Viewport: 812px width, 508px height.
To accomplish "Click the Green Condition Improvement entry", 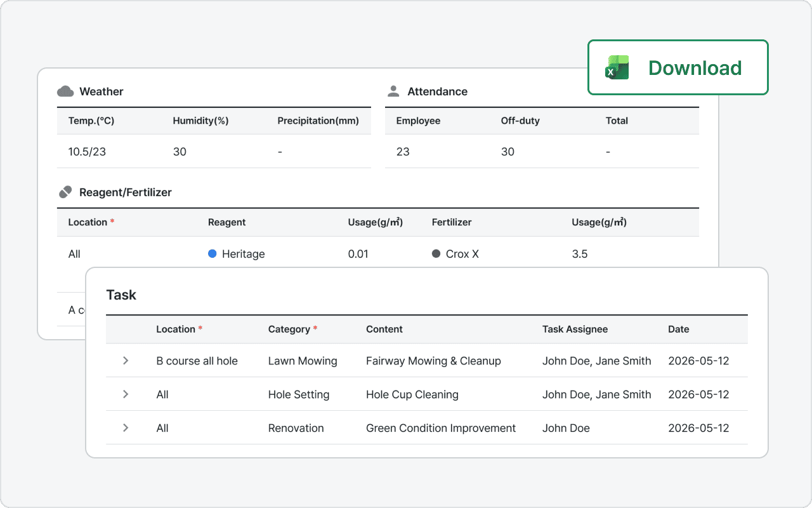I will (x=441, y=428).
